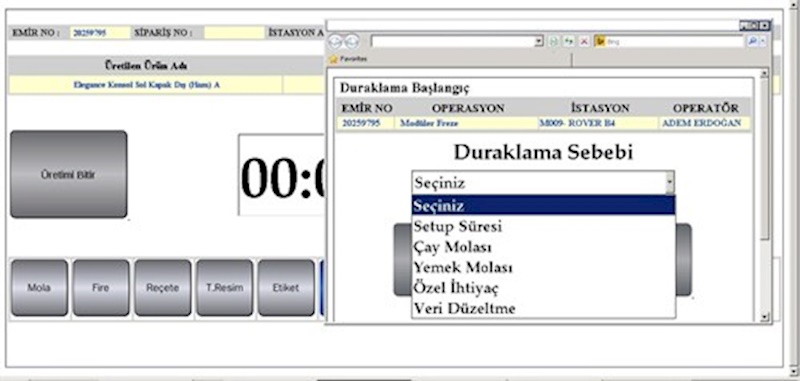Click the Bing search magnifier icon
Viewport: 800px width, 381px height.
pos(752,42)
